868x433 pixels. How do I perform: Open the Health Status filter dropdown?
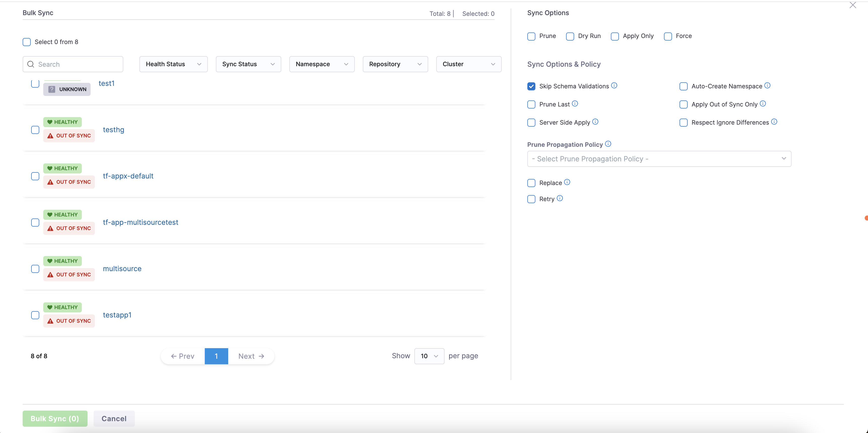pyautogui.click(x=173, y=64)
